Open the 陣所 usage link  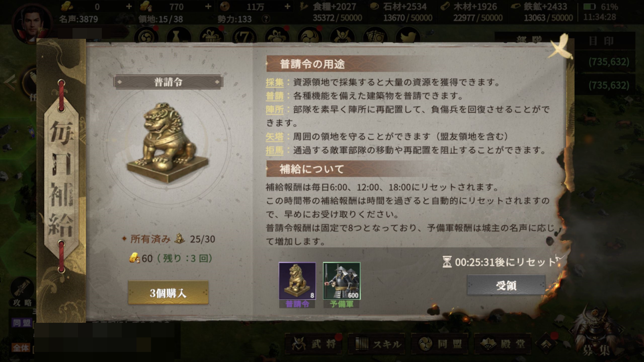pos(274,110)
